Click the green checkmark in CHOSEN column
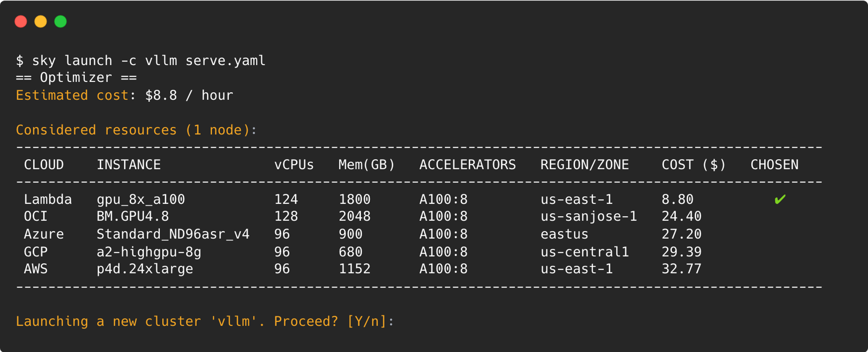 point(780,199)
